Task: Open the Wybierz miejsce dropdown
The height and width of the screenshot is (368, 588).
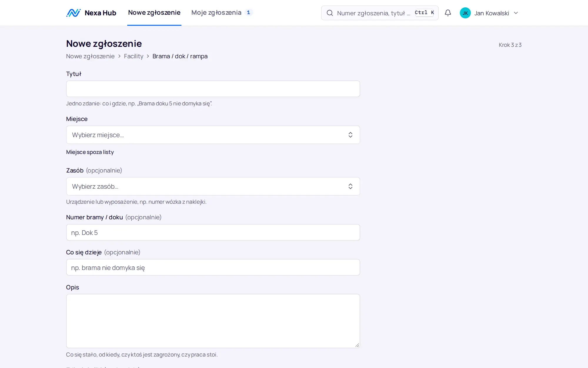Action: point(213,135)
